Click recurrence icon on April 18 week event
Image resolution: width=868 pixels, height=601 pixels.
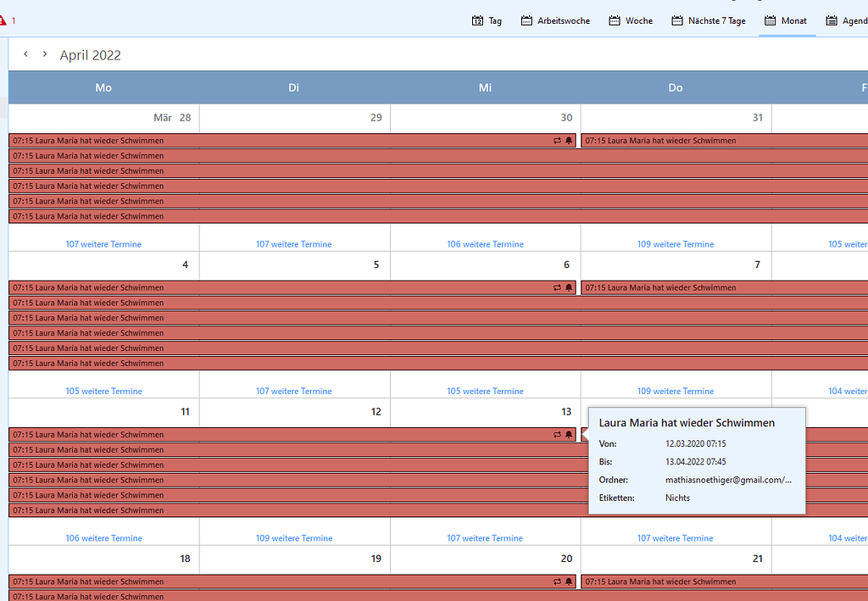coord(557,582)
